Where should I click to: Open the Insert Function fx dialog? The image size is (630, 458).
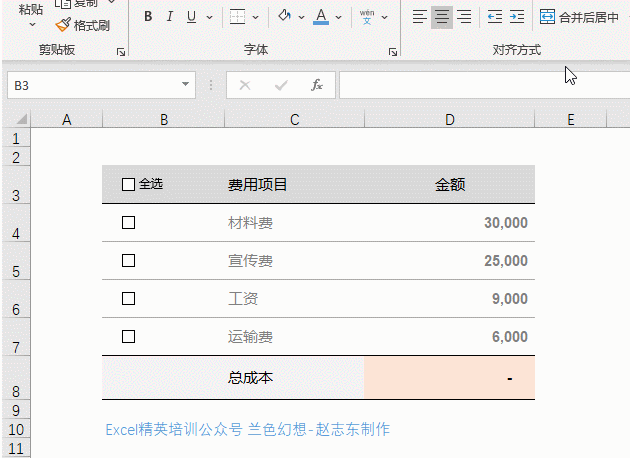pyautogui.click(x=317, y=86)
